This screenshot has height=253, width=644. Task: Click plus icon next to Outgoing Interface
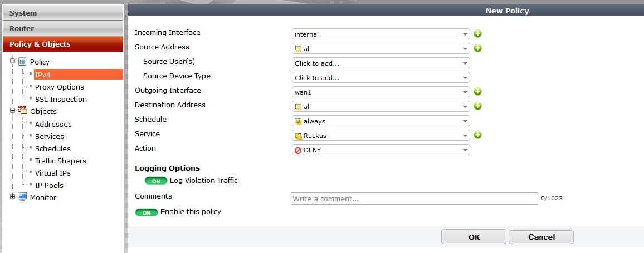coord(477,92)
